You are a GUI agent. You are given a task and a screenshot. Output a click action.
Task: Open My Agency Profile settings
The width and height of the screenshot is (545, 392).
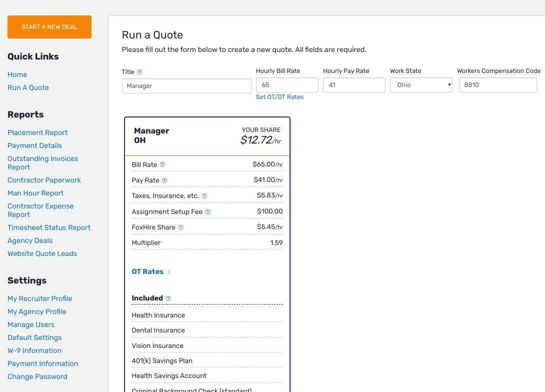pos(36,311)
